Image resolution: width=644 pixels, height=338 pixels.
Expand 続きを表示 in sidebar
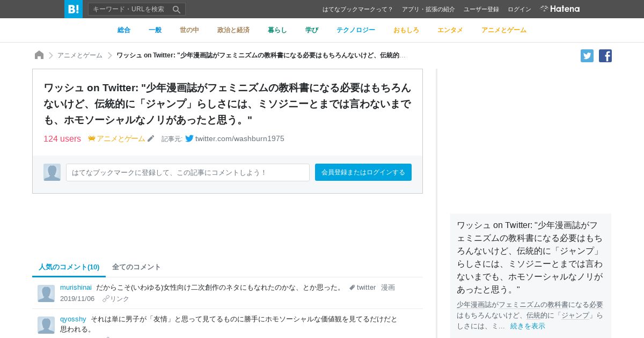click(x=528, y=326)
